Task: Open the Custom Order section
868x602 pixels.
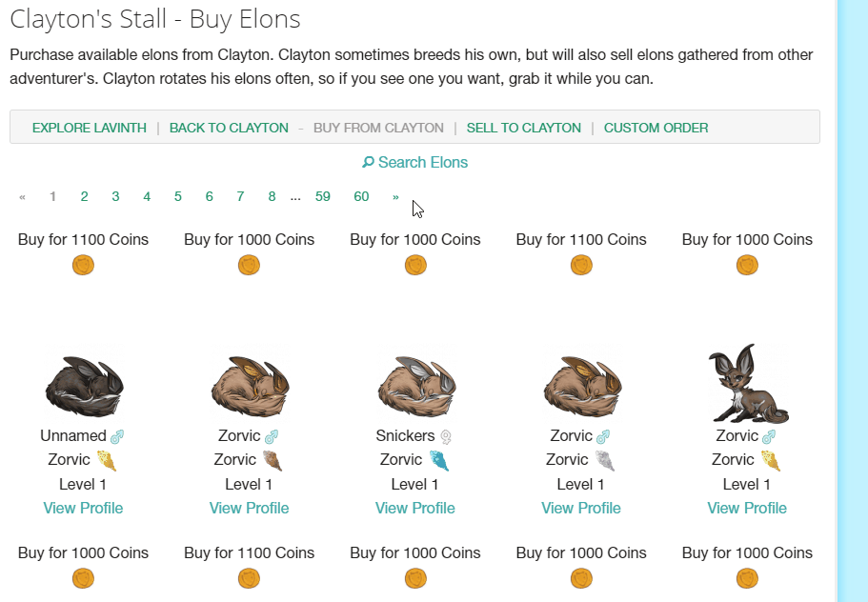Action: [x=656, y=128]
